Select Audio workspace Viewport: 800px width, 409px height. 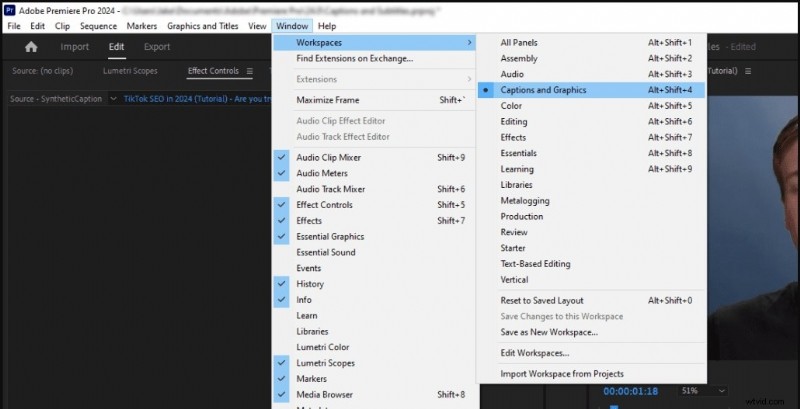coord(591,74)
